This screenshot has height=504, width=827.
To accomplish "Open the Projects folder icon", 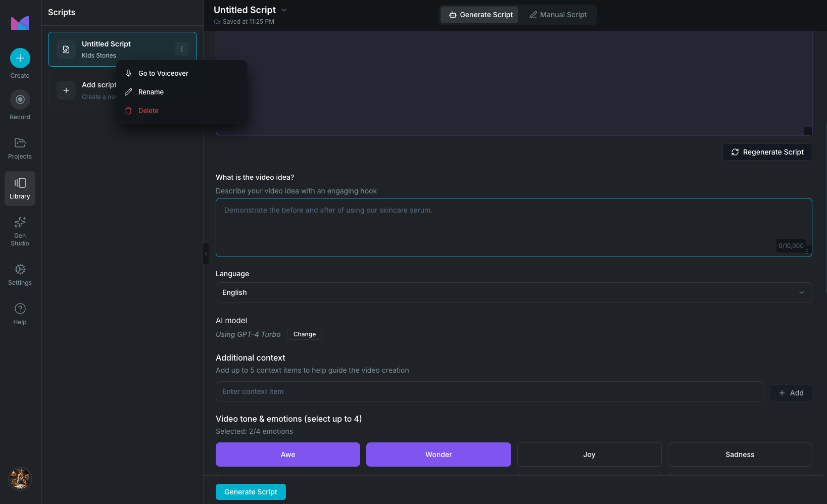I will click(20, 143).
